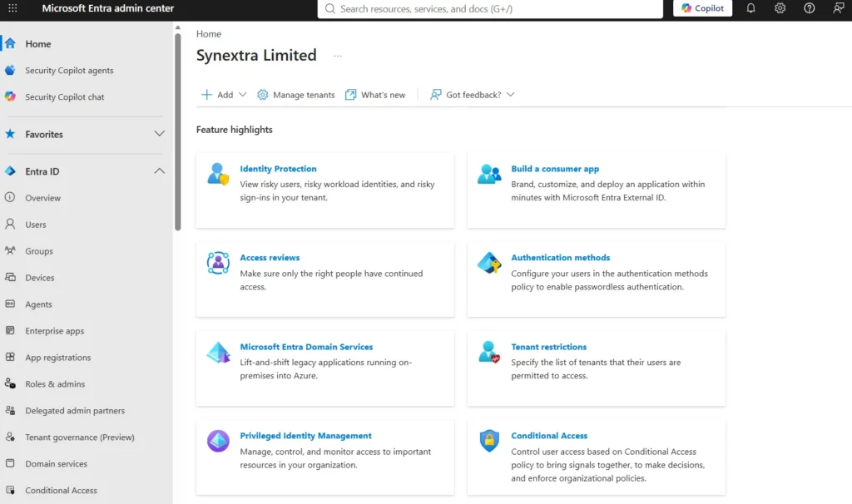The height and width of the screenshot is (504, 852).
Task: Click the Conditional Access shield card icon
Action: pyautogui.click(x=489, y=441)
